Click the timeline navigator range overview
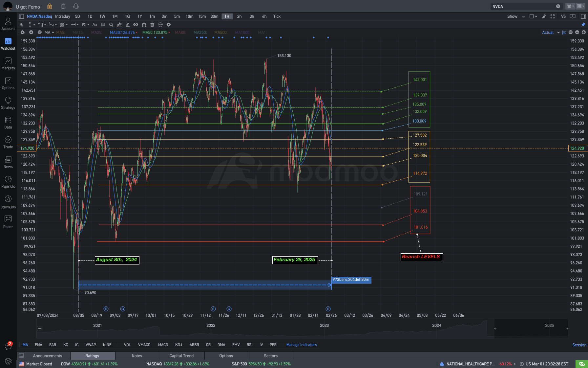This screenshot has width=588, height=368. (x=302, y=329)
